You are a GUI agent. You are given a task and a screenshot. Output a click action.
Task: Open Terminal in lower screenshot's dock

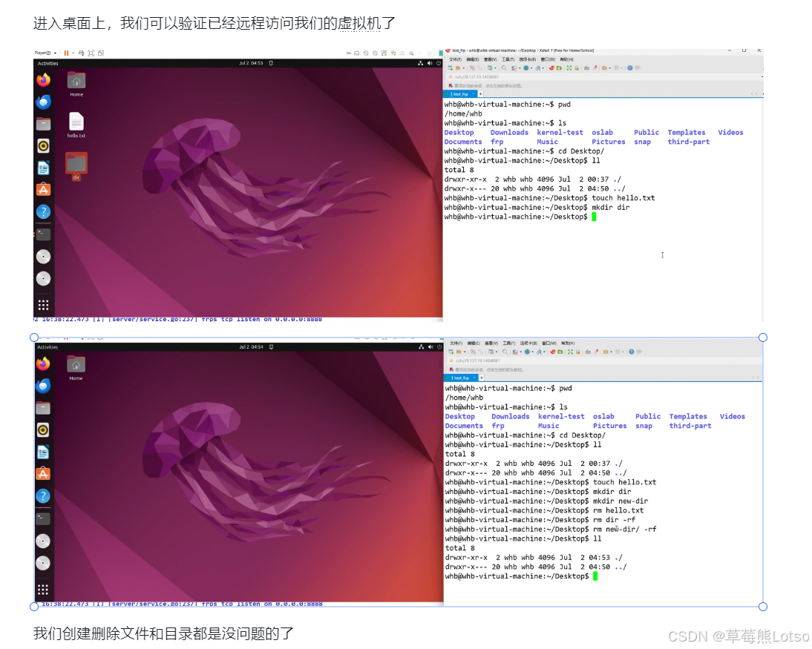pos(44,518)
